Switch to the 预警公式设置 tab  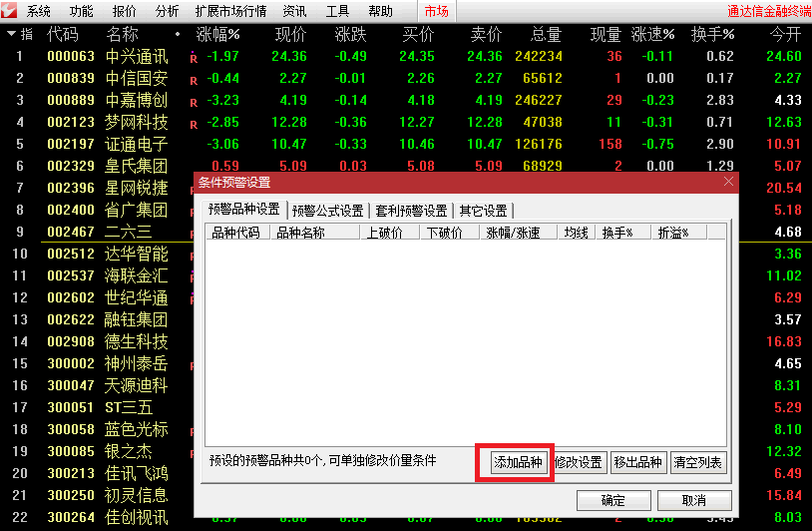[328, 211]
